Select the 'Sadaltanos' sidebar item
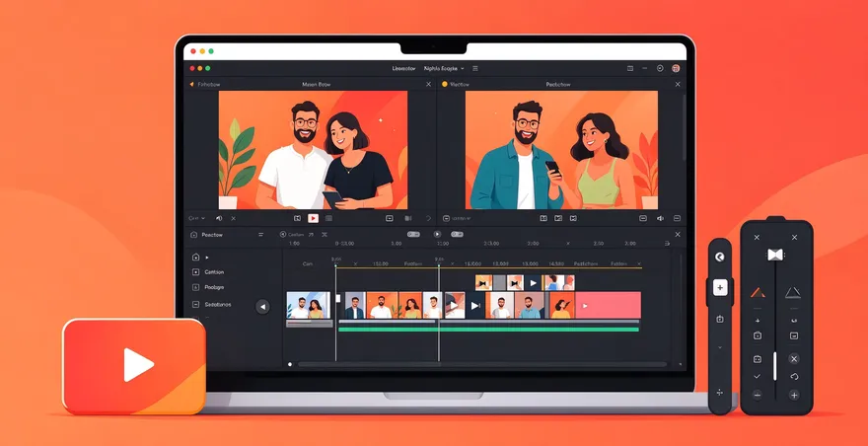 [218, 304]
